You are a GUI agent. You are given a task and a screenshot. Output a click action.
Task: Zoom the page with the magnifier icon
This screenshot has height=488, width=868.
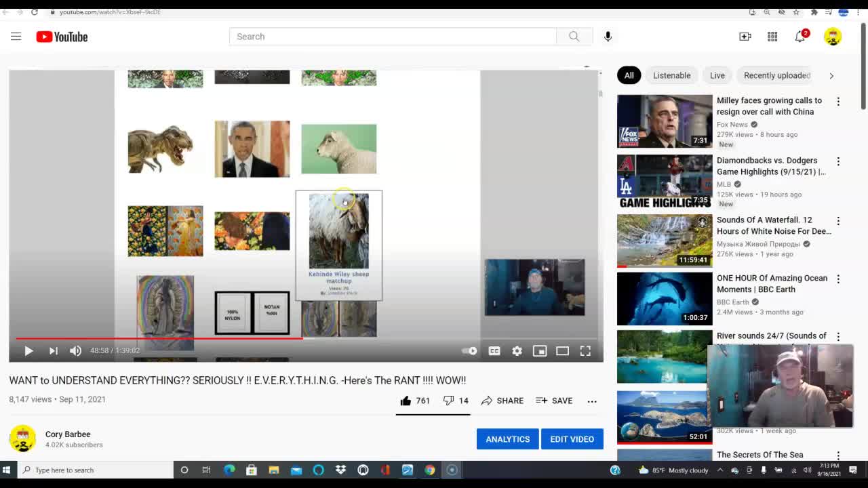(767, 12)
